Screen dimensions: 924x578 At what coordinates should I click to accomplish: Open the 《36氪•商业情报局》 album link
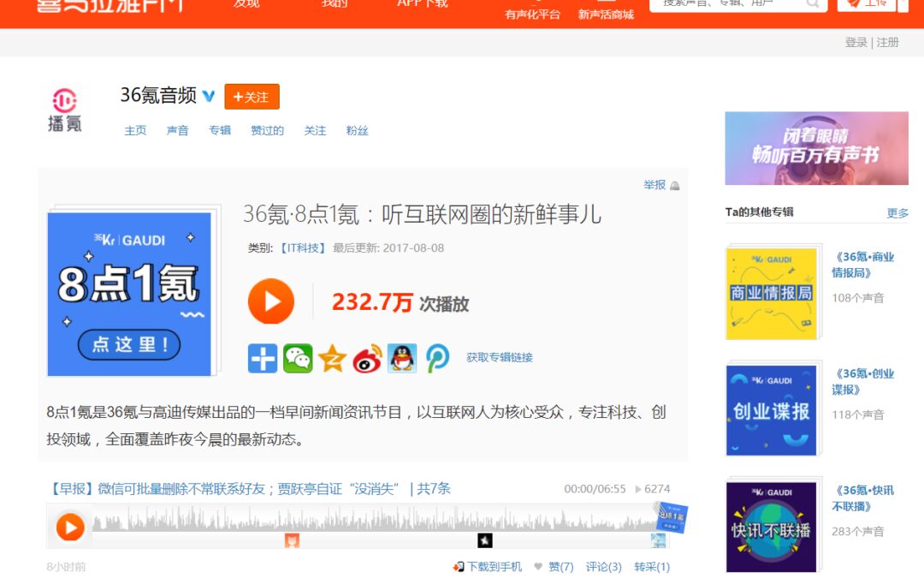(x=862, y=265)
